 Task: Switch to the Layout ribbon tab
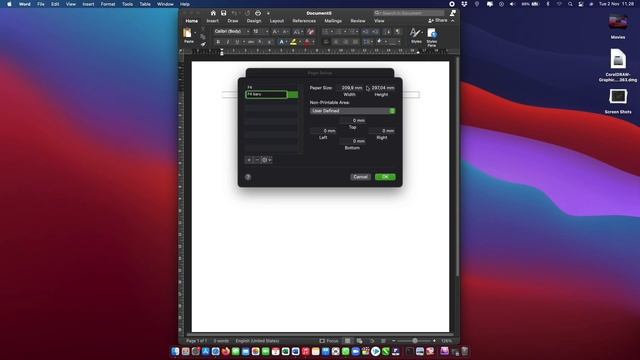pyautogui.click(x=277, y=21)
